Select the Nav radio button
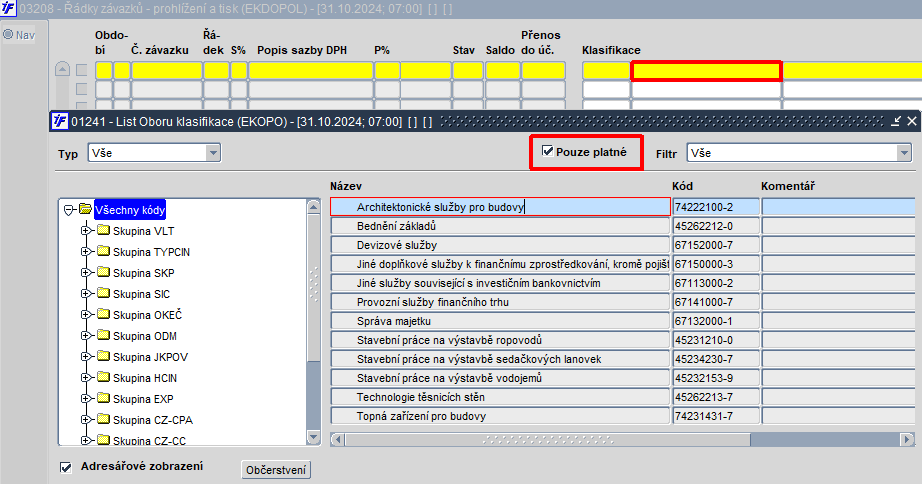922x484 pixels. tap(8, 34)
